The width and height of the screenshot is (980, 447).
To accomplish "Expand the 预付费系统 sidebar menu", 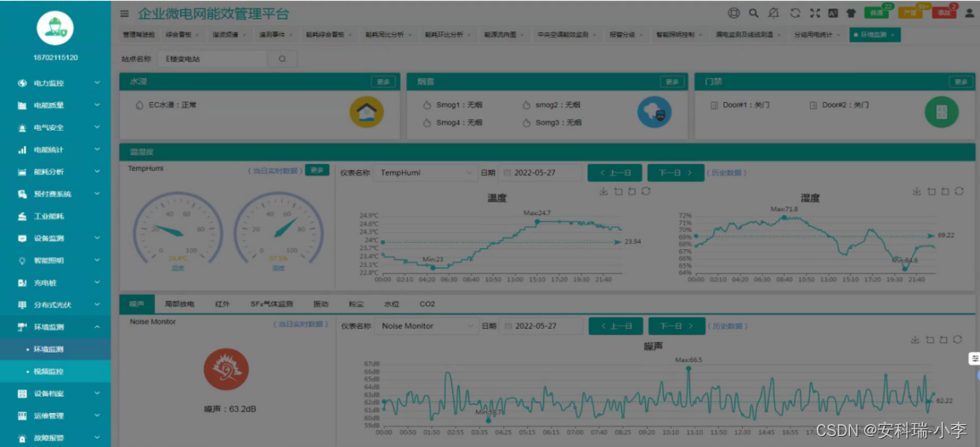I will (x=55, y=194).
